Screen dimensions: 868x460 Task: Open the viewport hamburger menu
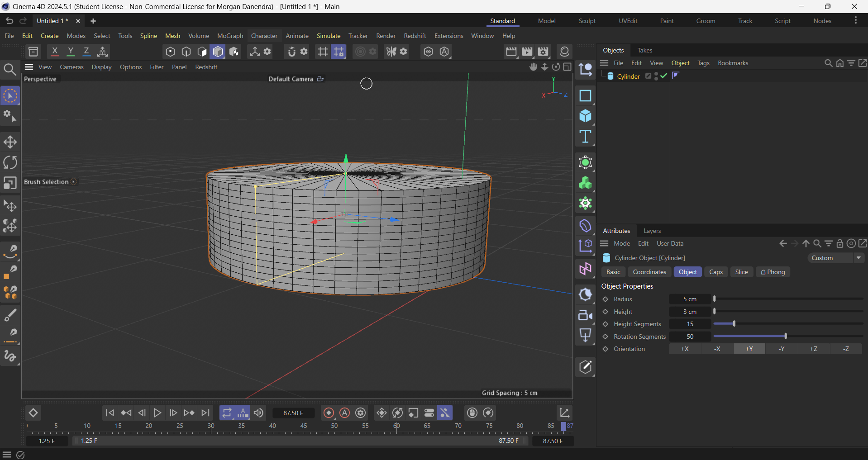29,67
